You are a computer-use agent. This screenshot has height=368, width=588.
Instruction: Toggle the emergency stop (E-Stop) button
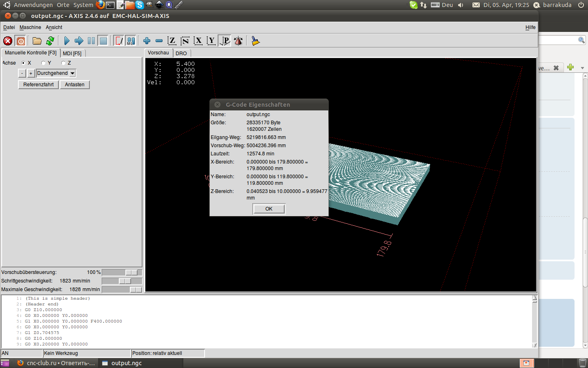click(8, 41)
